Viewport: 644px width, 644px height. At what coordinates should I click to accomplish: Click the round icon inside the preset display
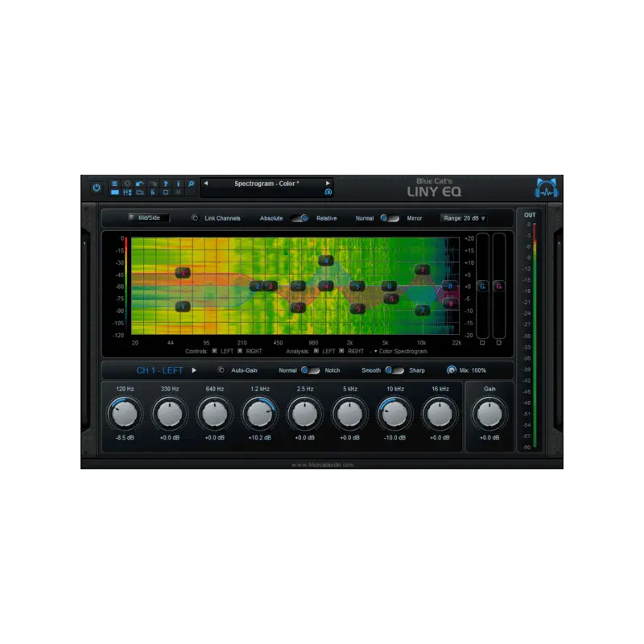(x=328, y=192)
